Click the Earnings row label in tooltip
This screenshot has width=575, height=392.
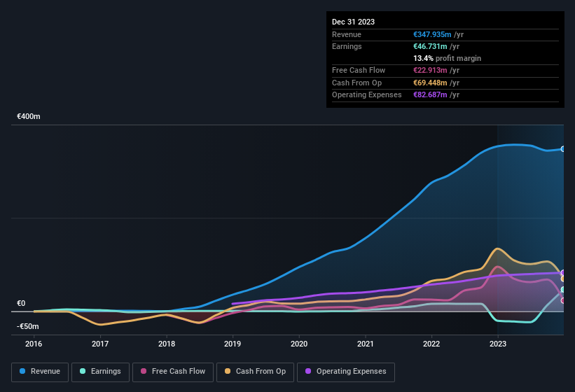click(x=347, y=46)
